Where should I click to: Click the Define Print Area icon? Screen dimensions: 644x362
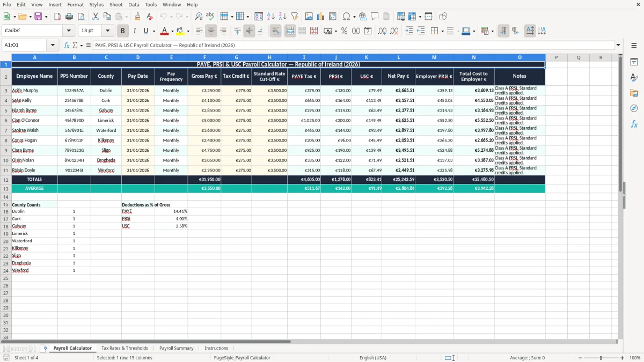[401, 17]
